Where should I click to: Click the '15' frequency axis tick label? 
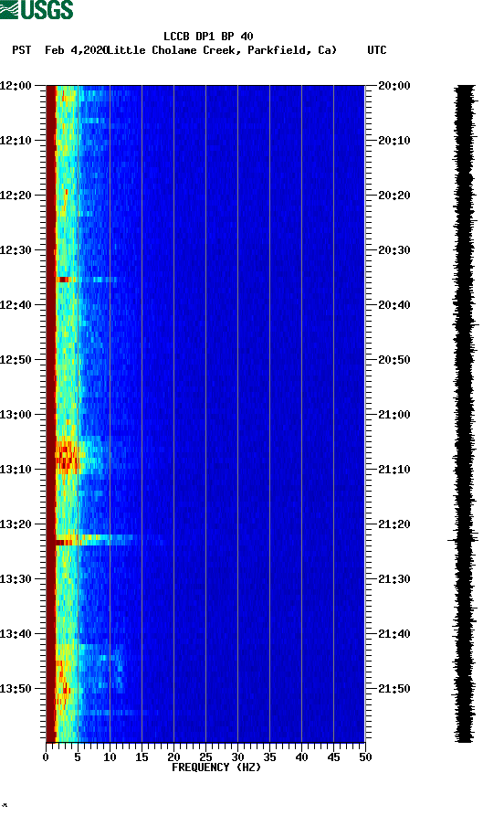[142, 757]
